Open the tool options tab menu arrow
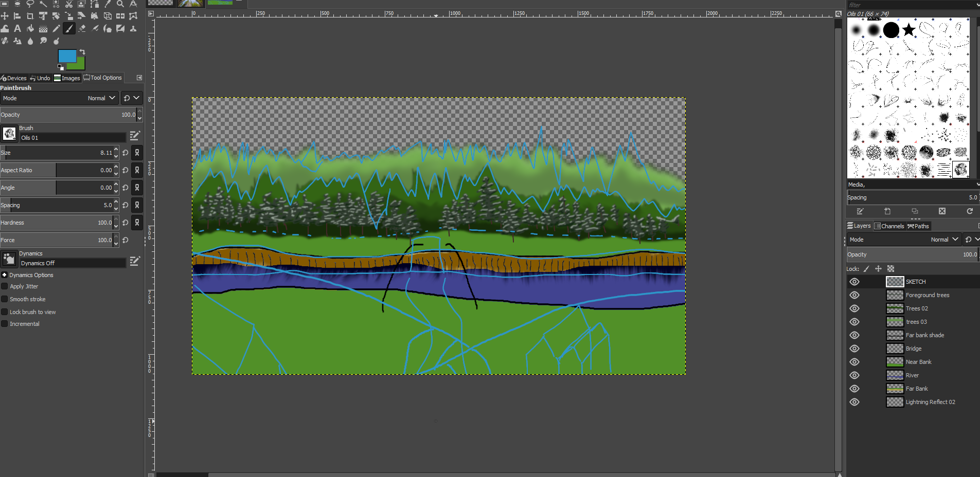 (x=139, y=78)
